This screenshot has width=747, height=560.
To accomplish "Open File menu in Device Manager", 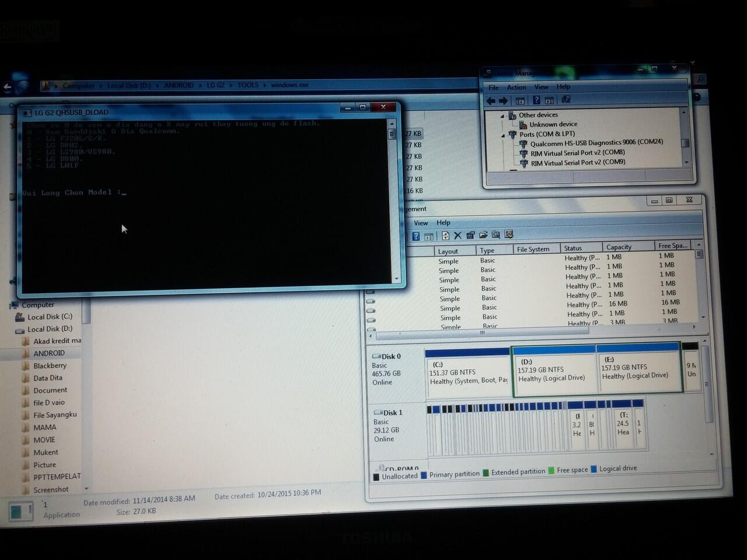I will (494, 88).
